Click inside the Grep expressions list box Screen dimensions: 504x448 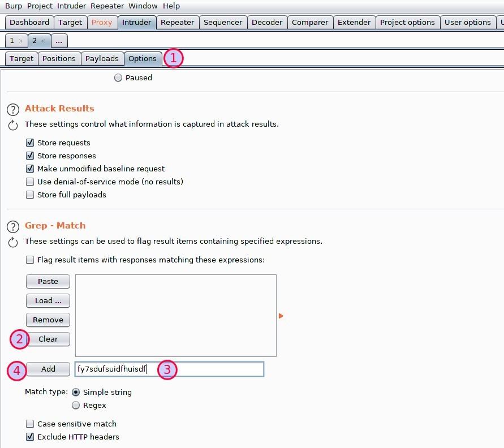pyautogui.click(x=176, y=316)
